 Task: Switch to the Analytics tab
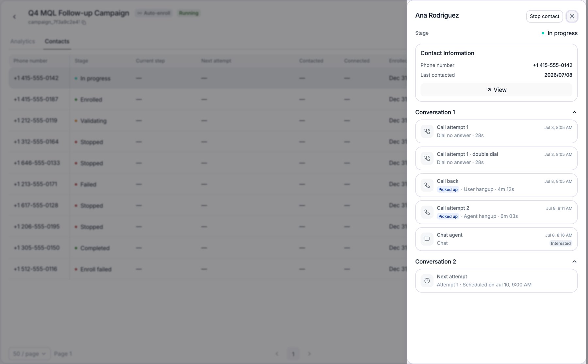23,41
